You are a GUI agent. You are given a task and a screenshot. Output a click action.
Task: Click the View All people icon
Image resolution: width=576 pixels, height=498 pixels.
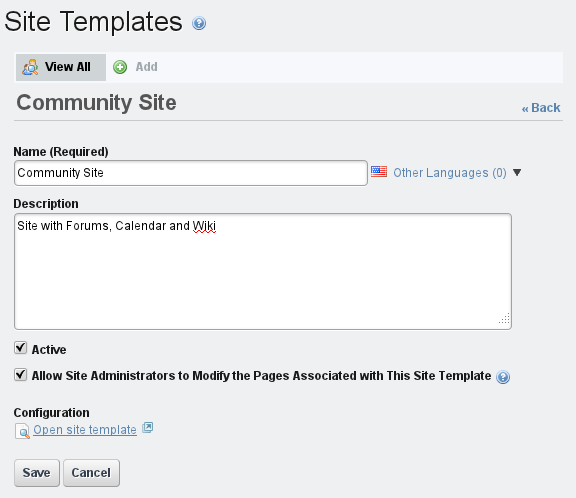tap(30, 67)
